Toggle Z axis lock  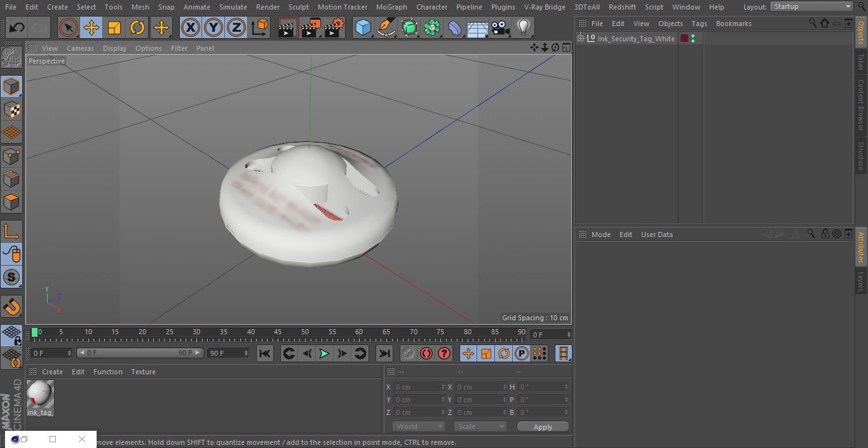(236, 28)
